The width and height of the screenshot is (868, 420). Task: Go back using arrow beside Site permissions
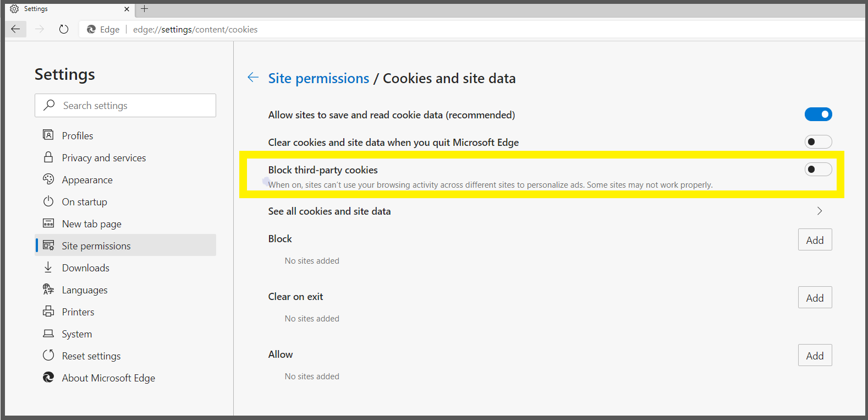253,78
